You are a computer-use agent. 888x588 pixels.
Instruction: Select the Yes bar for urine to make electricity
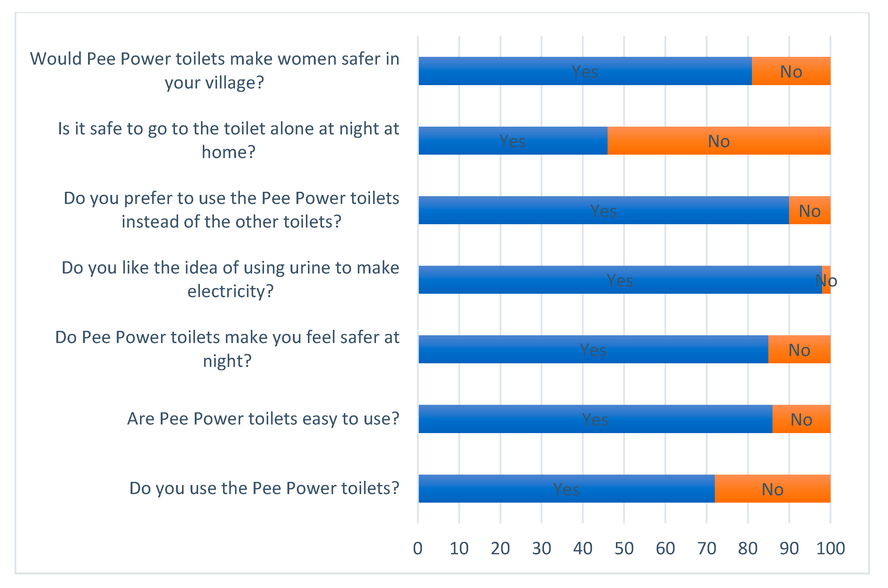click(x=620, y=280)
